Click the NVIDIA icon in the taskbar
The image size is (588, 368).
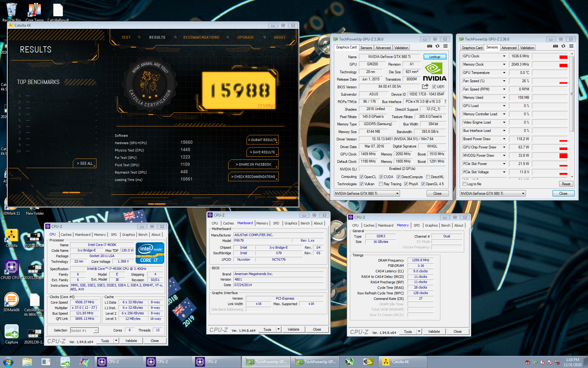[x=367, y=362]
